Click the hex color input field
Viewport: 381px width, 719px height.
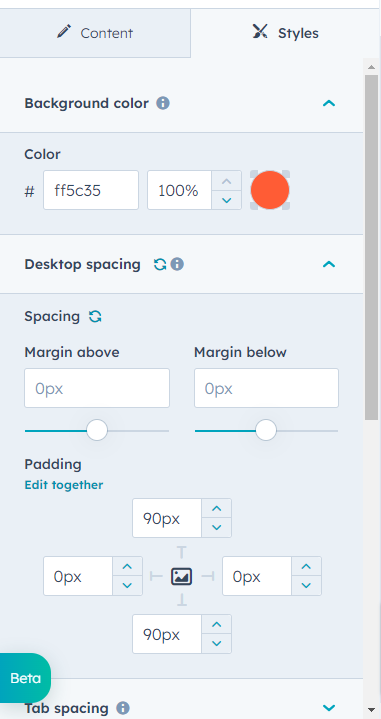click(x=91, y=190)
